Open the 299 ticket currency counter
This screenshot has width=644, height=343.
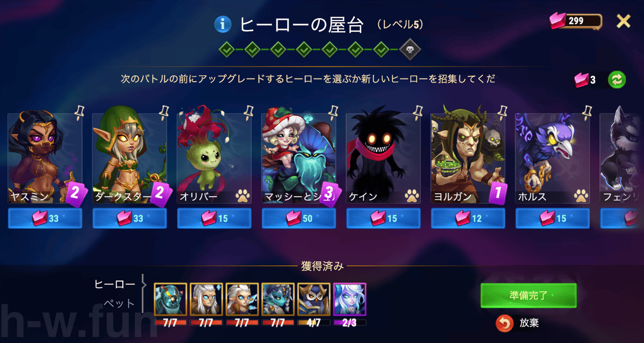576,21
